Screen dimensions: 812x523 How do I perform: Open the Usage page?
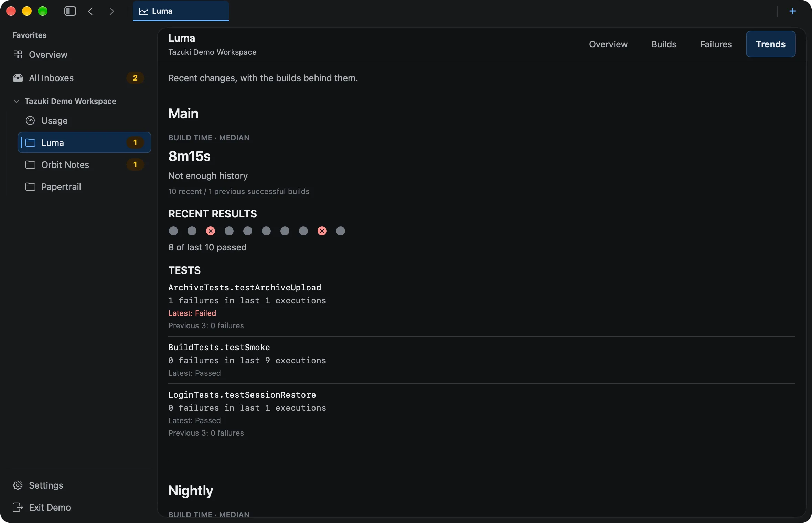point(85,121)
